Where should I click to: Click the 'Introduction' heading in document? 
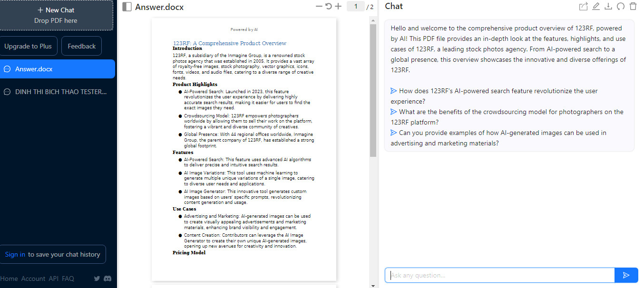187,48
